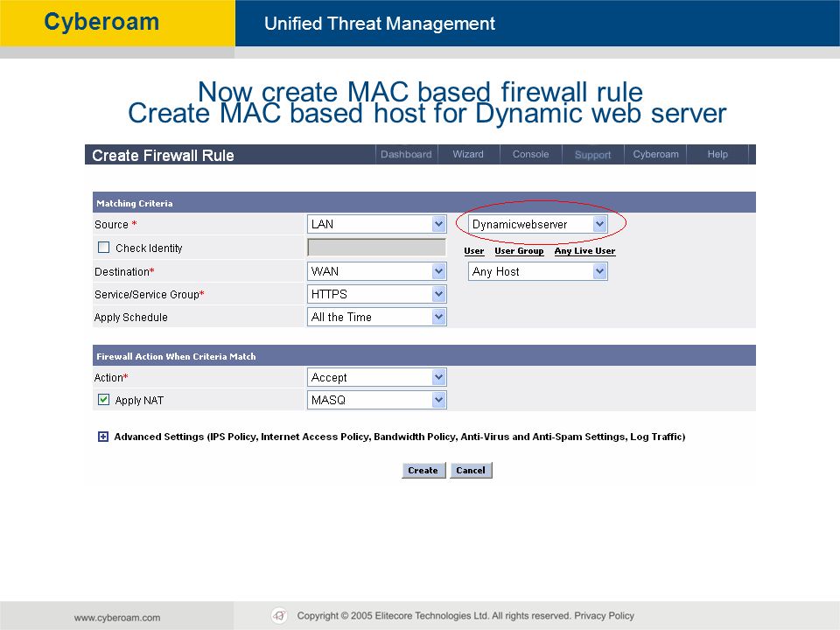
Task: Enable the Check Identity checkbox
Action: click(x=104, y=248)
